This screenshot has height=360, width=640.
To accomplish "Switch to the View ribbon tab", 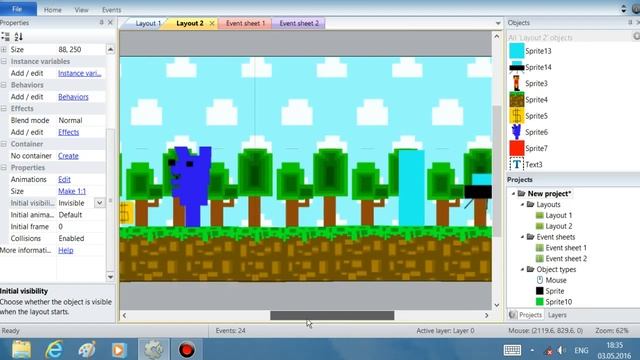I will coord(81,10).
